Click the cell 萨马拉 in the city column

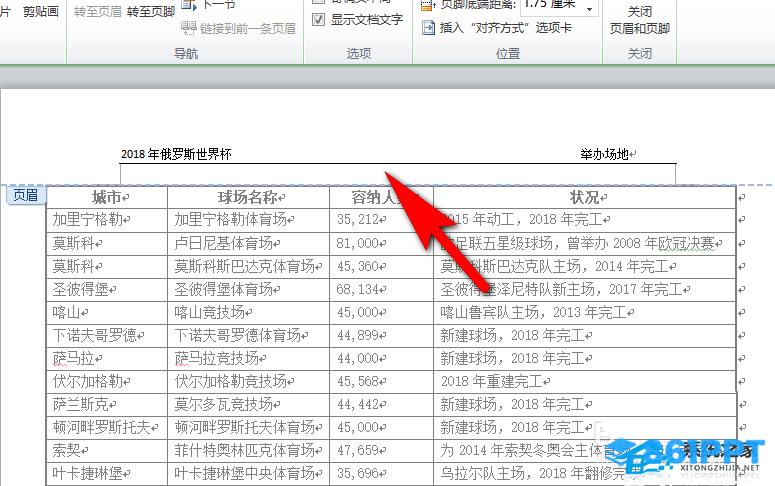coord(107,358)
